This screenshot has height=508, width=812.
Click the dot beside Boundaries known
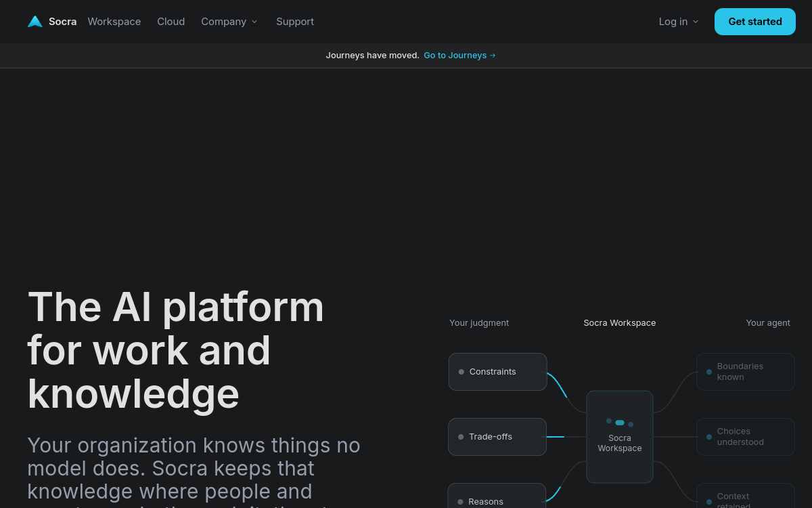(x=709, y=372)
